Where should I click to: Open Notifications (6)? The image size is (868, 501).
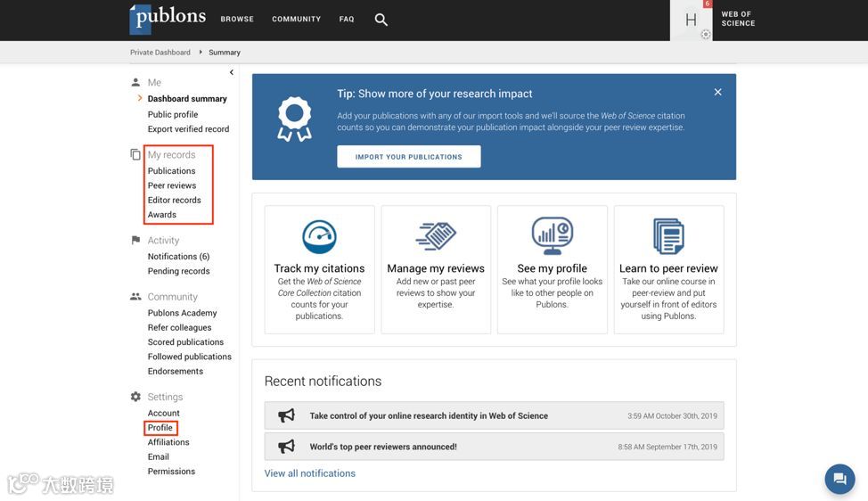pos(178,257)
